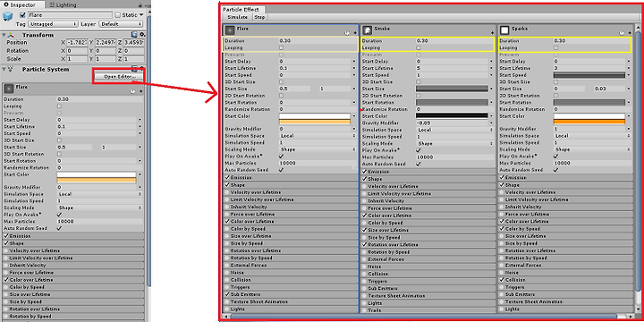644x322 pixels.
Task: Enable Velocity over Lifetime in Smoke column
Action: pyautogui.click(x=365, y=186)
